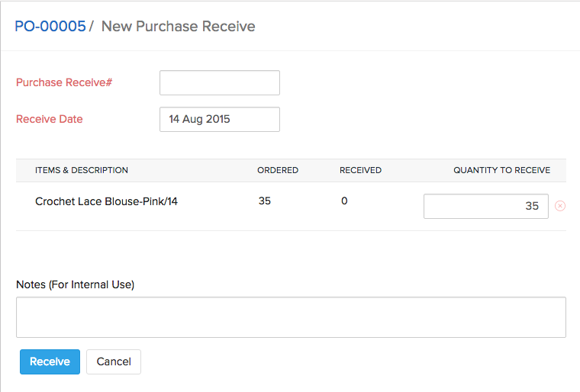Click the Notes (For Internal Use) label

pyautogui.click(x=75, y=284)
